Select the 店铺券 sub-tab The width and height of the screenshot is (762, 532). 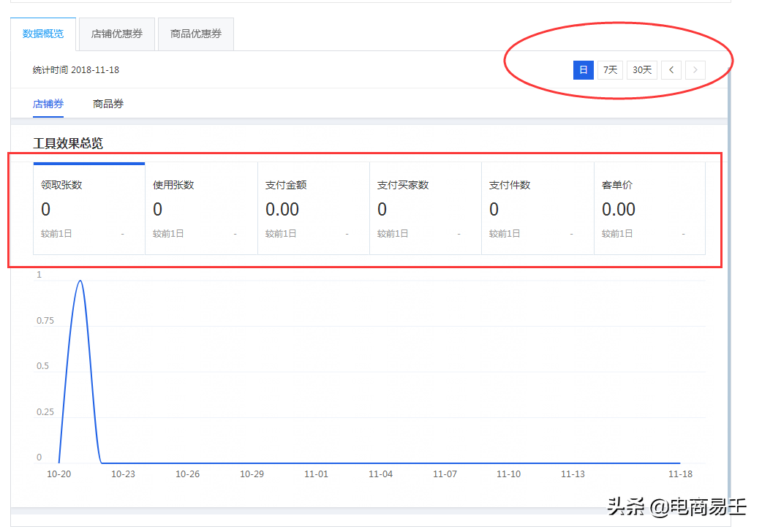point(48,104)
